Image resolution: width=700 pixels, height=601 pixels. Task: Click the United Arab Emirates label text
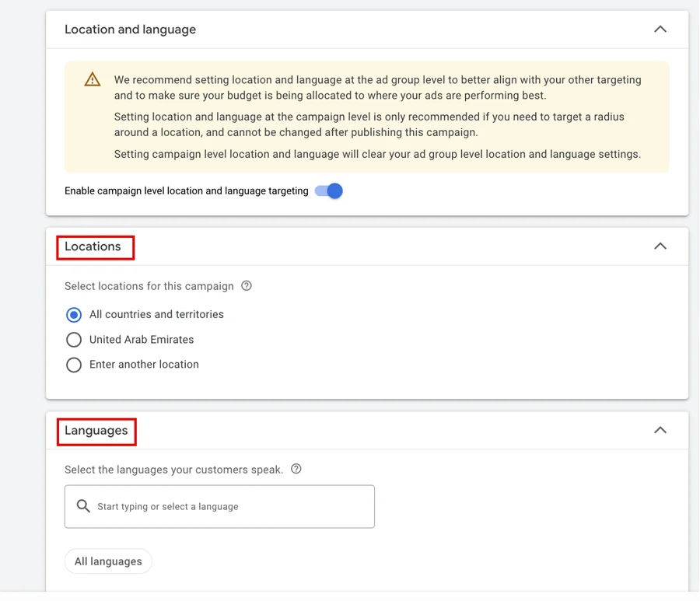tap(142, 340)
